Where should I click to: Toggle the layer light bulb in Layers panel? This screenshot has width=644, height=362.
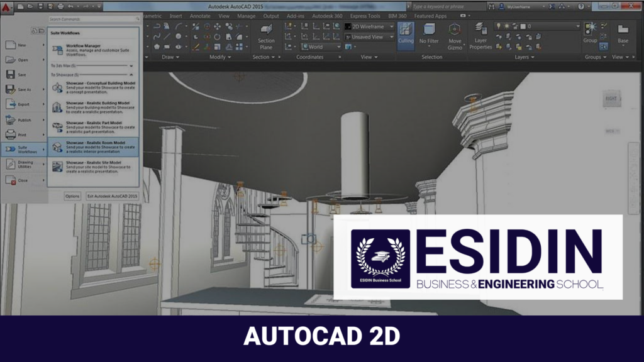(x=498, y=25)
